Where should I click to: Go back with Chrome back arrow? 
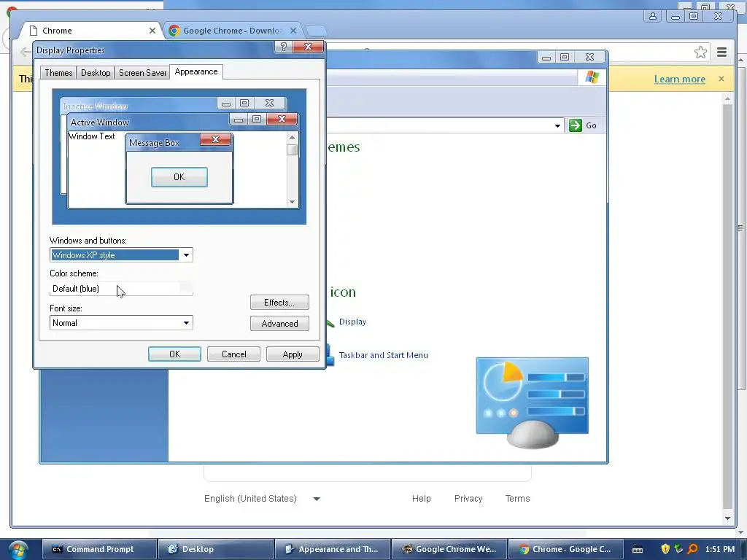(x=25, y=52)
